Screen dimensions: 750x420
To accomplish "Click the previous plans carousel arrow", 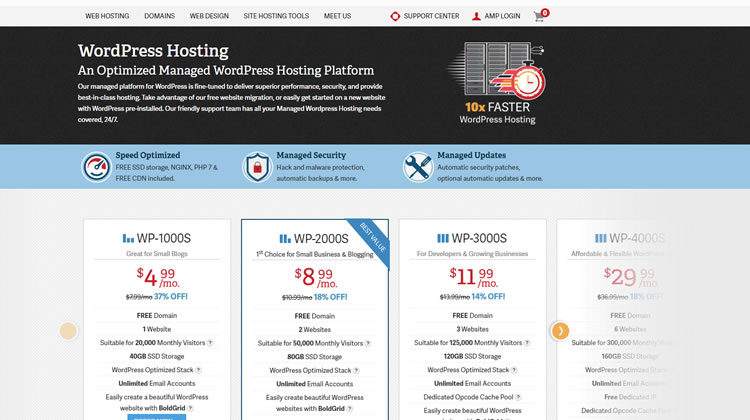I will (68, 331).
